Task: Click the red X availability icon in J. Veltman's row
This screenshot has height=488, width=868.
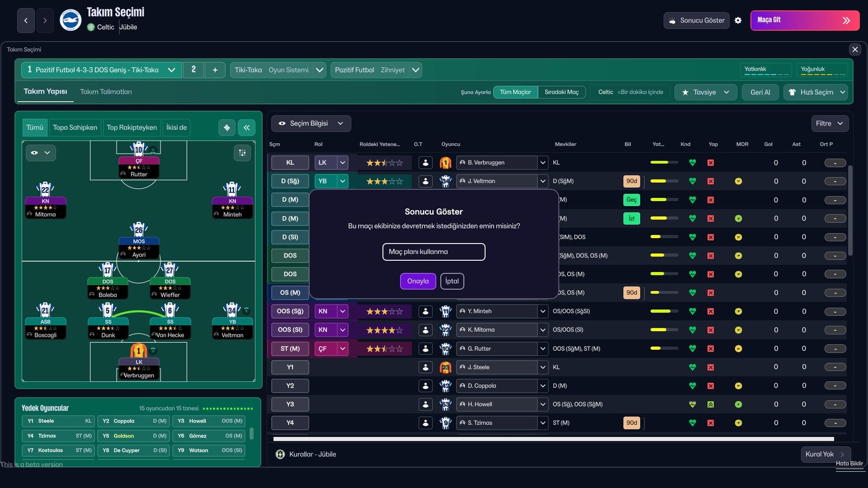Action: coord(711,181)
